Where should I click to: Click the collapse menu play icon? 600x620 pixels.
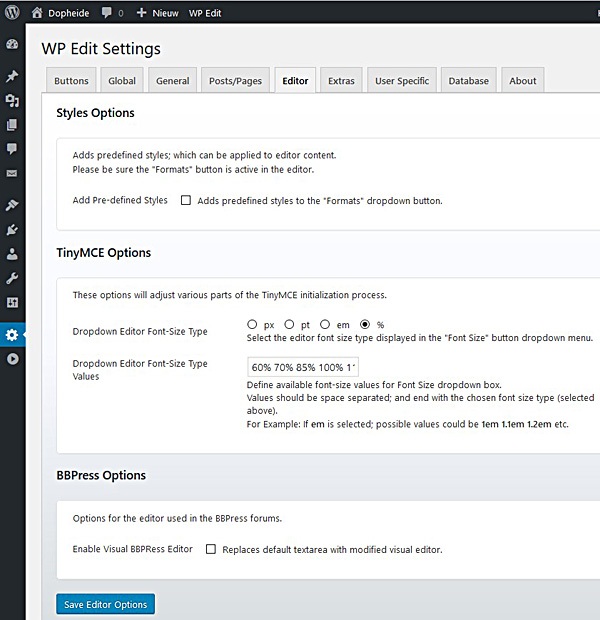(x=12, y=359)
